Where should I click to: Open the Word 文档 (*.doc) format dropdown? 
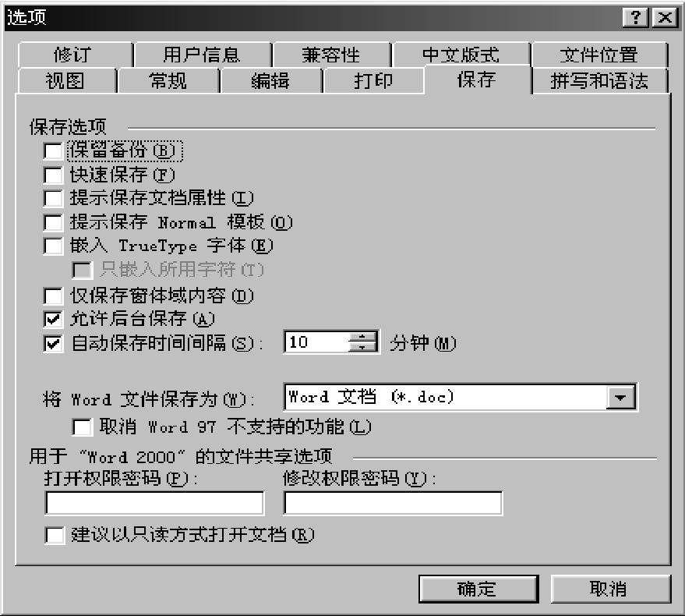(621, 397)
